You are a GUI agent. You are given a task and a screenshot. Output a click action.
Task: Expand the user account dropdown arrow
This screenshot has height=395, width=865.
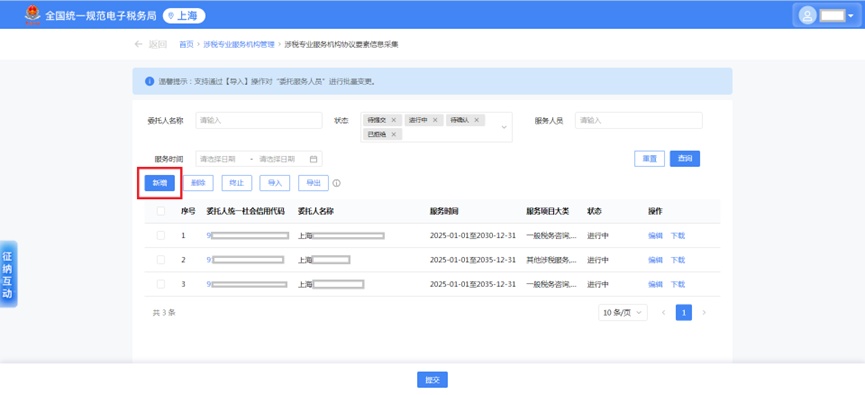(850, 16)
